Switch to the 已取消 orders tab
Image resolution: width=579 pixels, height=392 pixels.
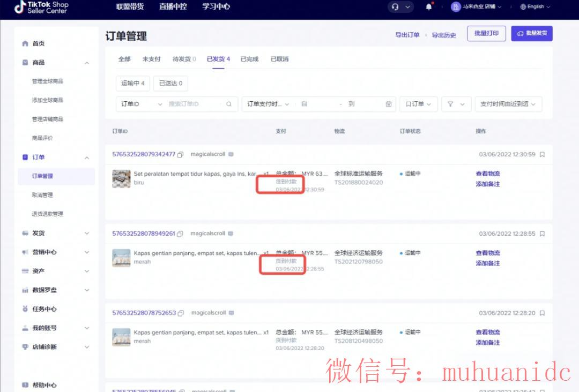pos(279,59)
